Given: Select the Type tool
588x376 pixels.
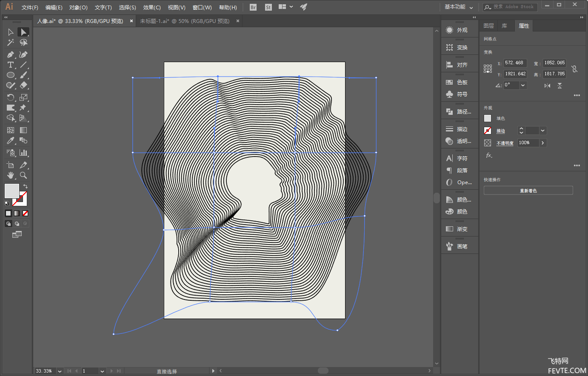Looking at the screenshot, I should point(10,65).
